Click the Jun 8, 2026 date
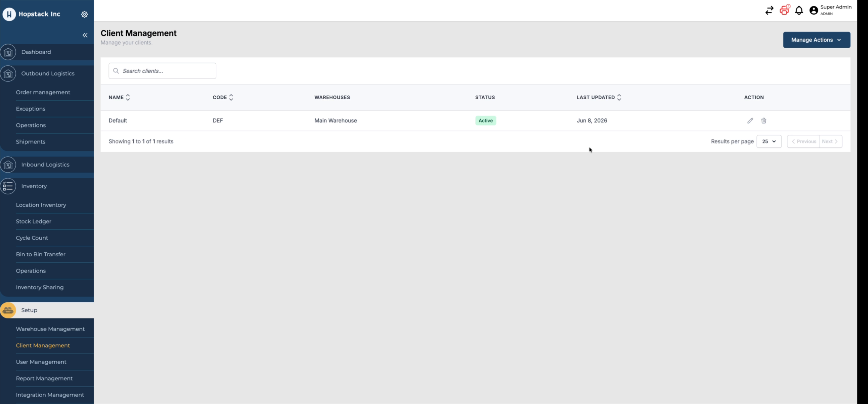 click(592, 121)
